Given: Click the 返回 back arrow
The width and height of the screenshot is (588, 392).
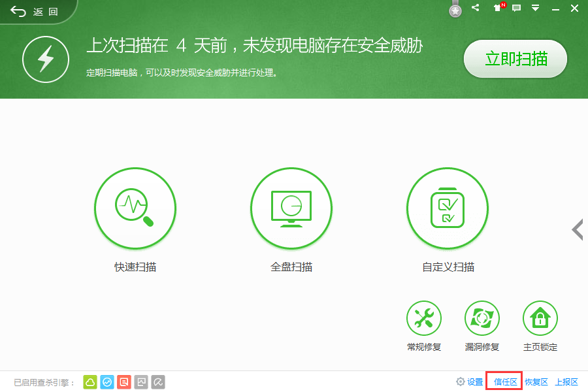Looking at the screenshot, I should 18,12.
